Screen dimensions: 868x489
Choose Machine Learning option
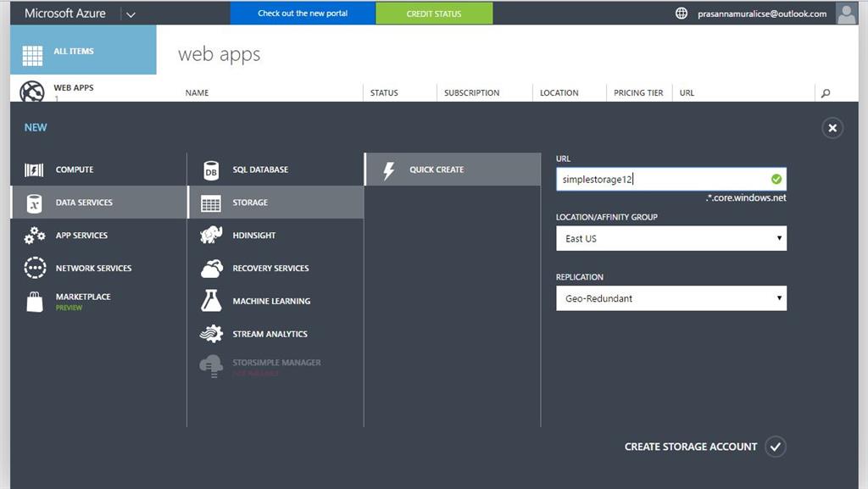275,301
